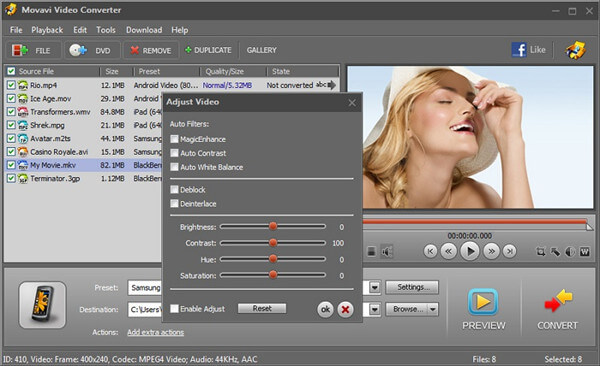This screenshot has width=600, height=366.
Task: Click the arrow icon in Rio.mp4 State column
Action: tap(332, 85)
